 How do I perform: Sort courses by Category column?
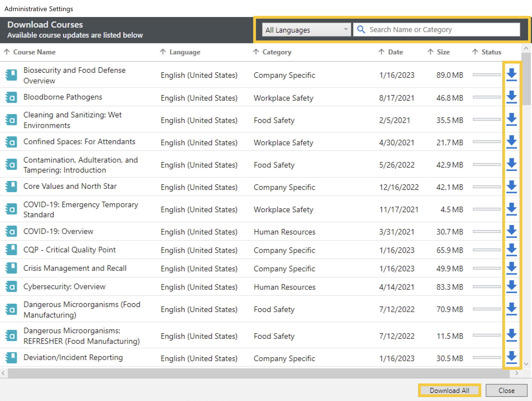(276, 52)
